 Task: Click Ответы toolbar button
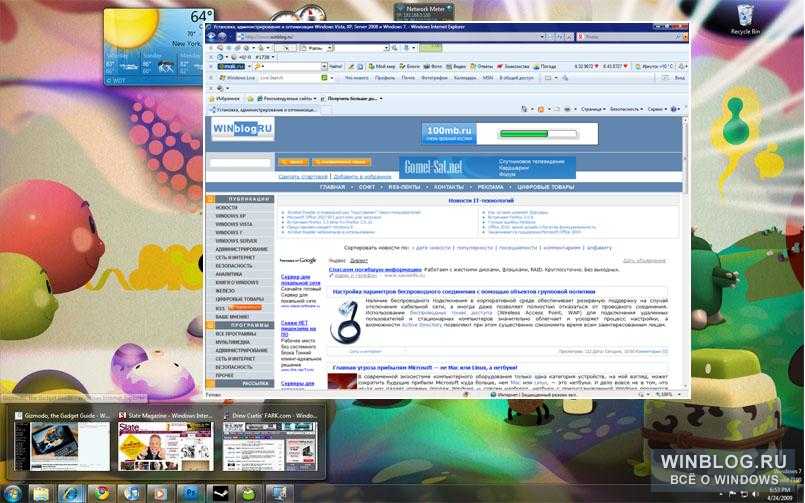coord(482,67)
